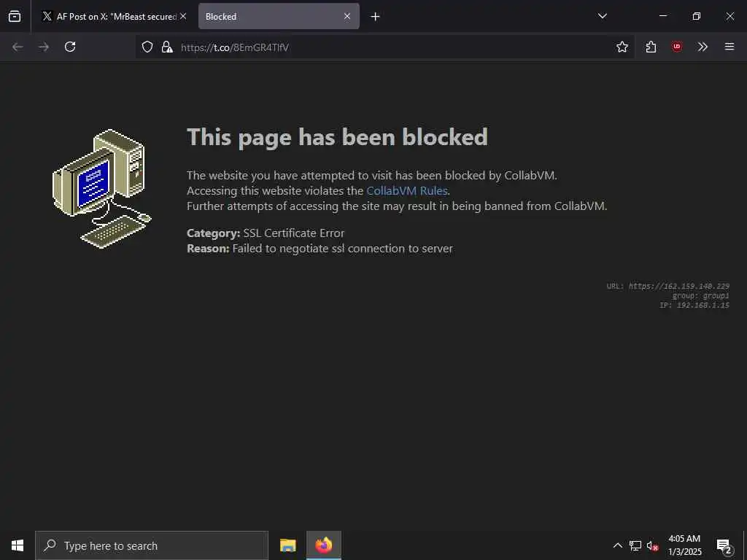Expand the list all tabs chevron

point(603,16)
